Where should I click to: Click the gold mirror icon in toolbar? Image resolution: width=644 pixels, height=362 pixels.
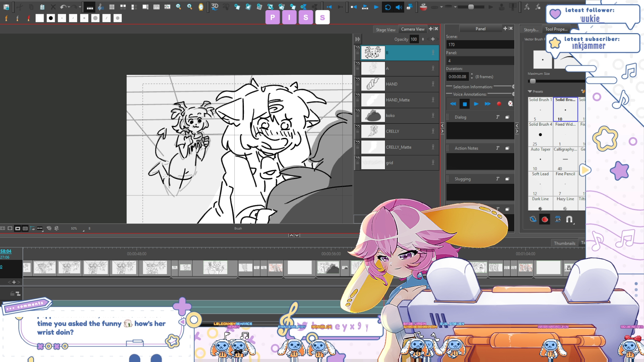(201, 7)
